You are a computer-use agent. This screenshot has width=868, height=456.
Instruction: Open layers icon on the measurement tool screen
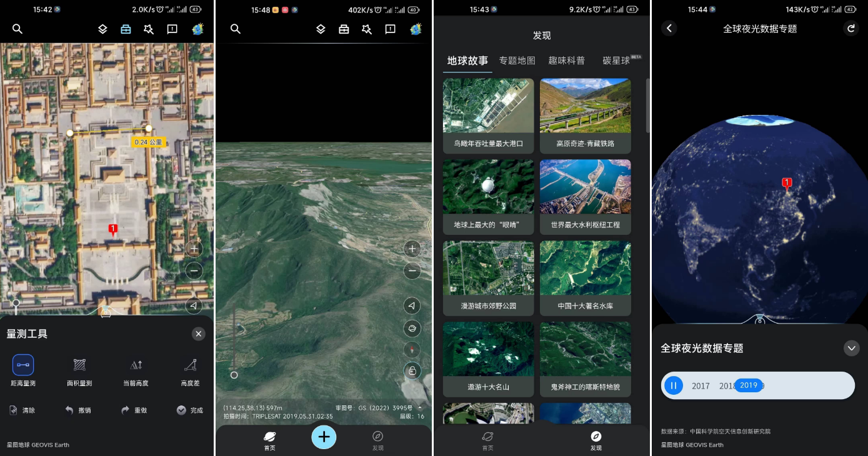(103, 29)
